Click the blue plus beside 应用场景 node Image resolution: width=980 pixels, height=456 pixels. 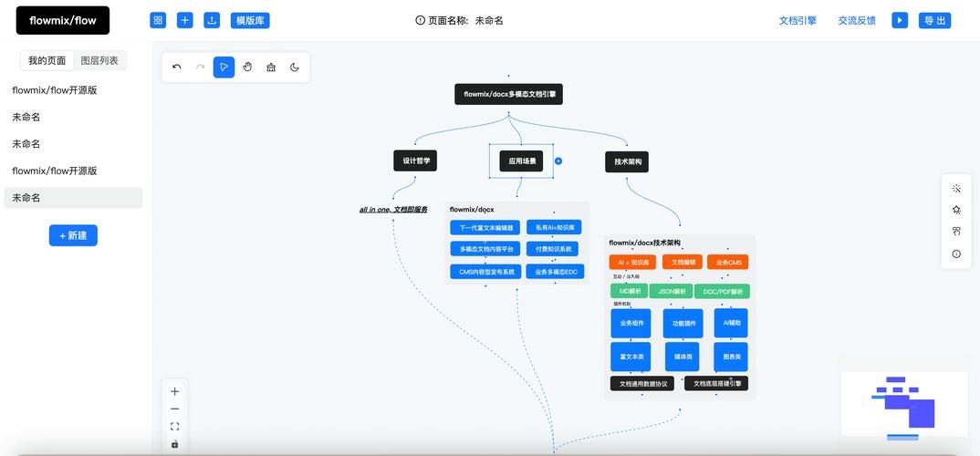(558, 161)
